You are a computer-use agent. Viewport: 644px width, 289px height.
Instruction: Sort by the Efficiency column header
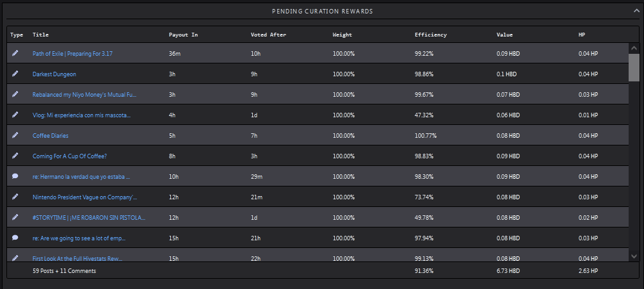430,35
